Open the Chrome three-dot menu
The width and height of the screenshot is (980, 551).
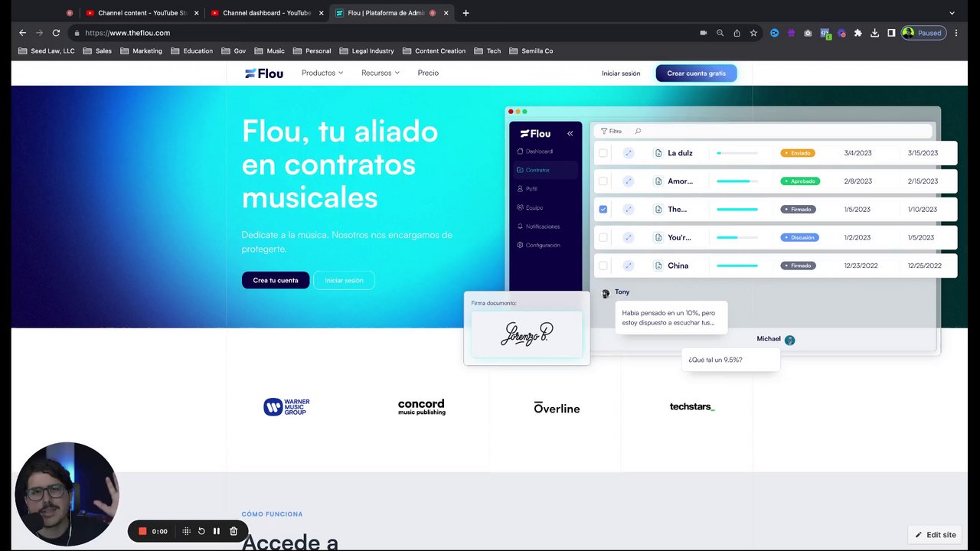tap(956, 33)
